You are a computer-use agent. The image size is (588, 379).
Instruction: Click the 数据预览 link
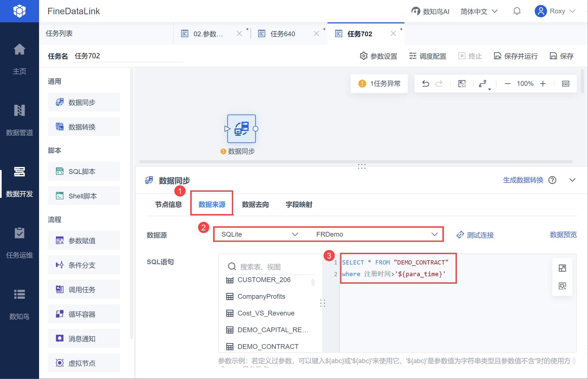(563, 235)
